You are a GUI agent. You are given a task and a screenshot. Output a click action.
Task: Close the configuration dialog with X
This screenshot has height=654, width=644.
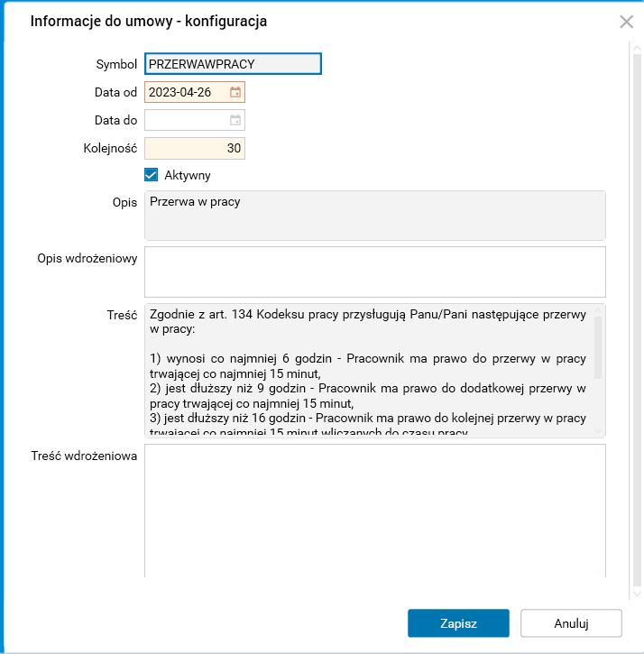(626, 22)
